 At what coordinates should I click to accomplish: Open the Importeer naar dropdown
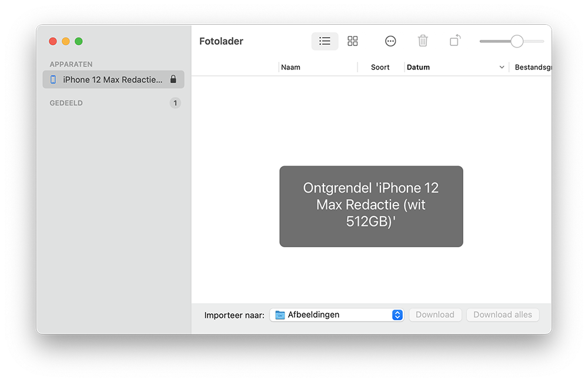pyautogui.click(x=336, y=315)
